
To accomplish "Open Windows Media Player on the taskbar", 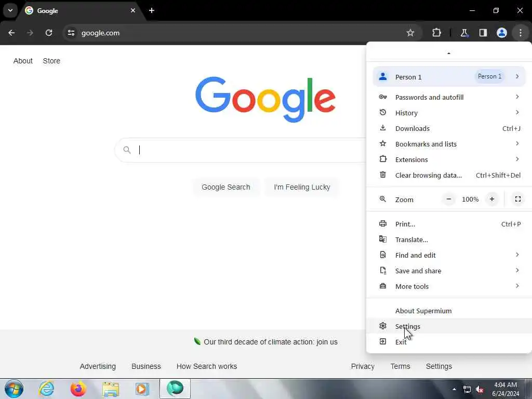I will point(142,389).
